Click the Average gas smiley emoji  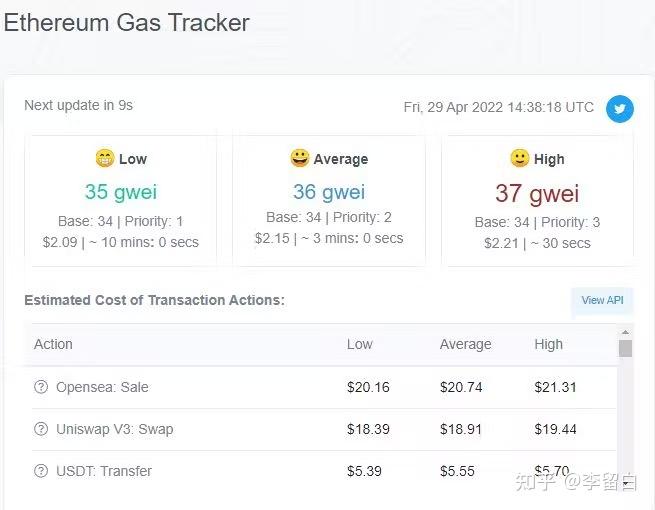[299, 158]
